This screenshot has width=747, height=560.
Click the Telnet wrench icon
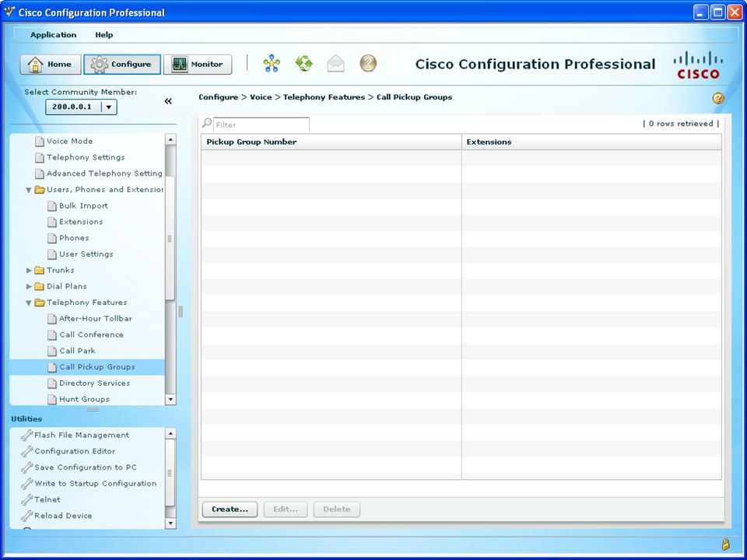click(26, 500)
